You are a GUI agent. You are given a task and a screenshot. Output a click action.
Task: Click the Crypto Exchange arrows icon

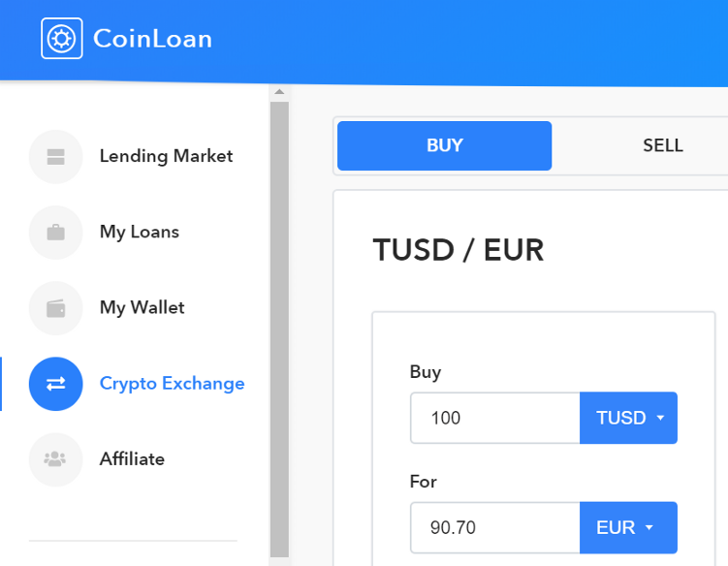pos(55,384)
